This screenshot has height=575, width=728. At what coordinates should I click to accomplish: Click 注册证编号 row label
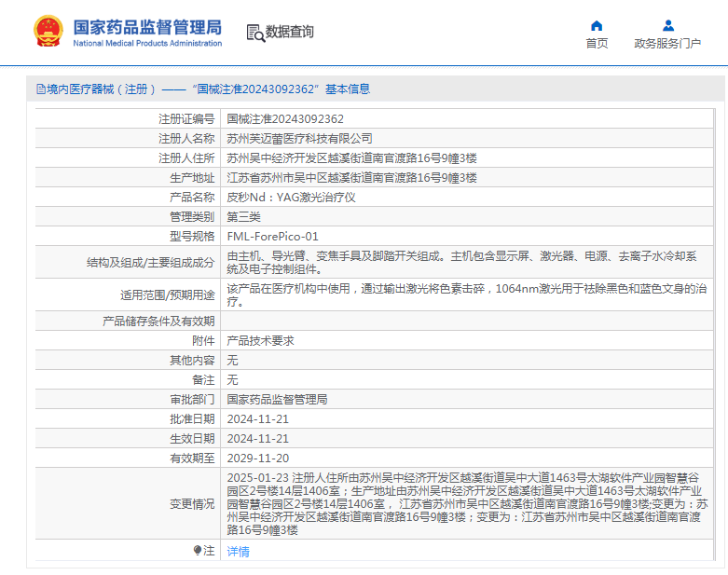[186, 119]
